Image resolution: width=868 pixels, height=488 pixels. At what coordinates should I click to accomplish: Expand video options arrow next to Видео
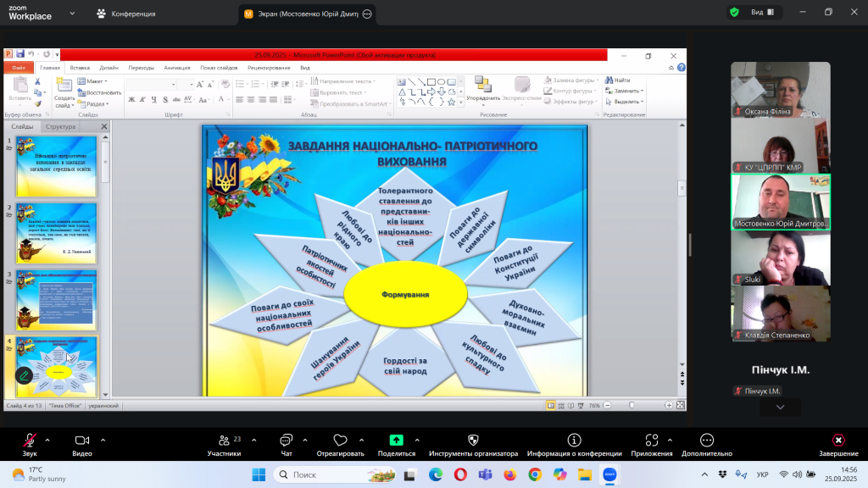pyautogui.click(x=103, y=440)
